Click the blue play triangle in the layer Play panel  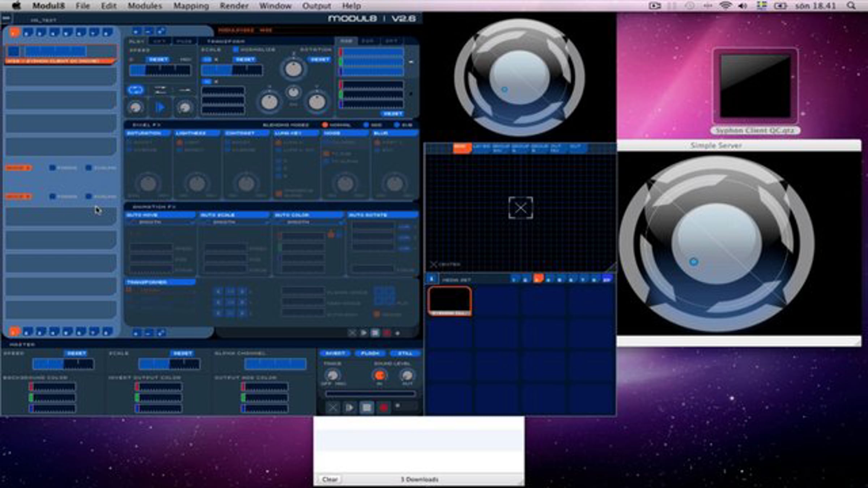point(160,107)
